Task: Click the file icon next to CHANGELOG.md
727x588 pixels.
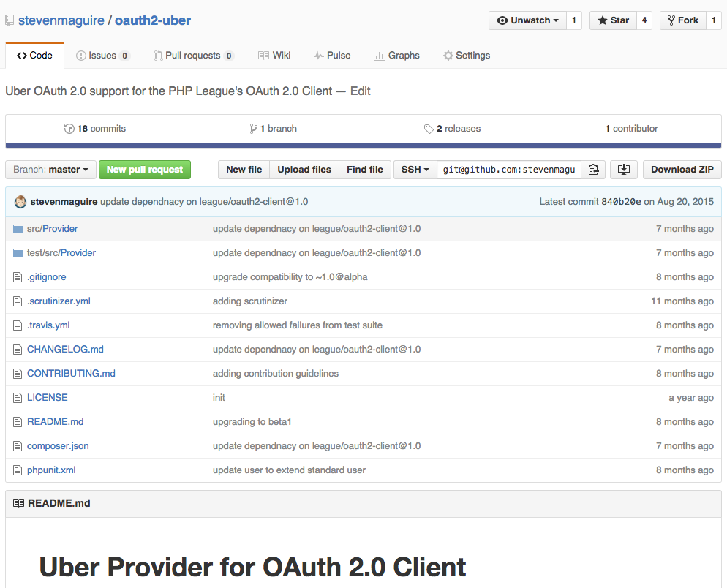Action: click(18, 350)
